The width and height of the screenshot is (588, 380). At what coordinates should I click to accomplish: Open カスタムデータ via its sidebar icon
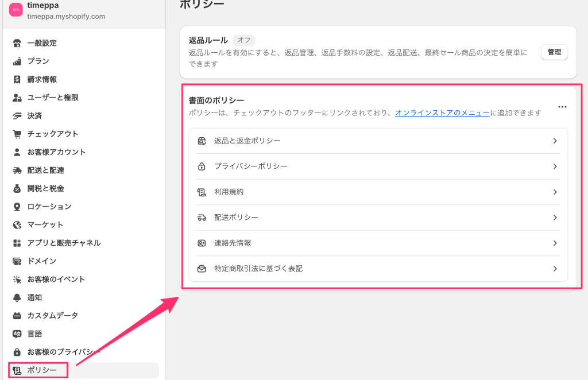pyautogui.click(x=17, y=316)
